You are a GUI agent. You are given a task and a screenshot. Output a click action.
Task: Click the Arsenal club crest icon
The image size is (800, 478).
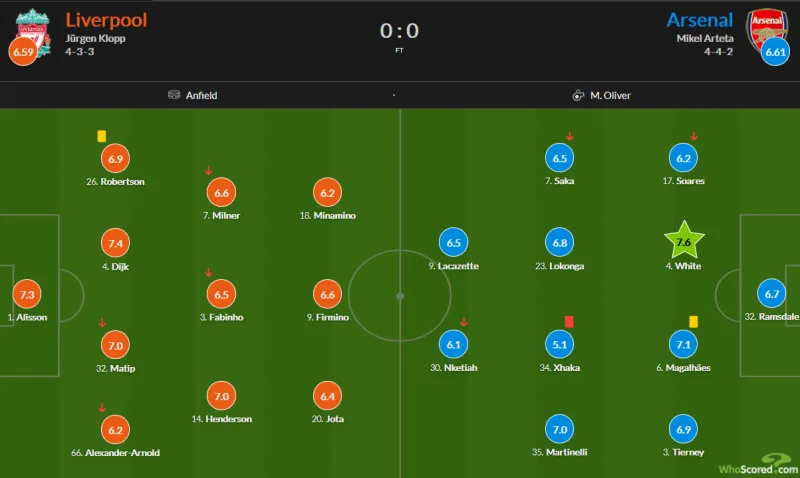coord(767,30)
